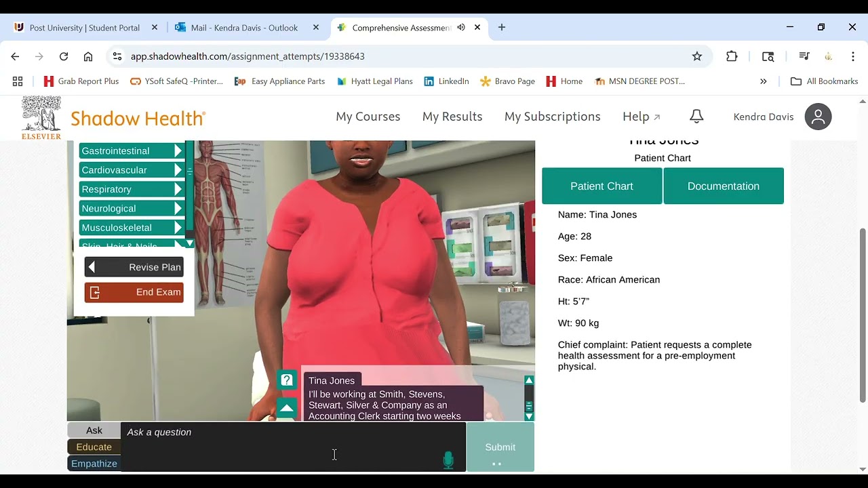Expand the dialogue history up-arrow button
Viewport: 868px width, 488px height.
(287, 408)
